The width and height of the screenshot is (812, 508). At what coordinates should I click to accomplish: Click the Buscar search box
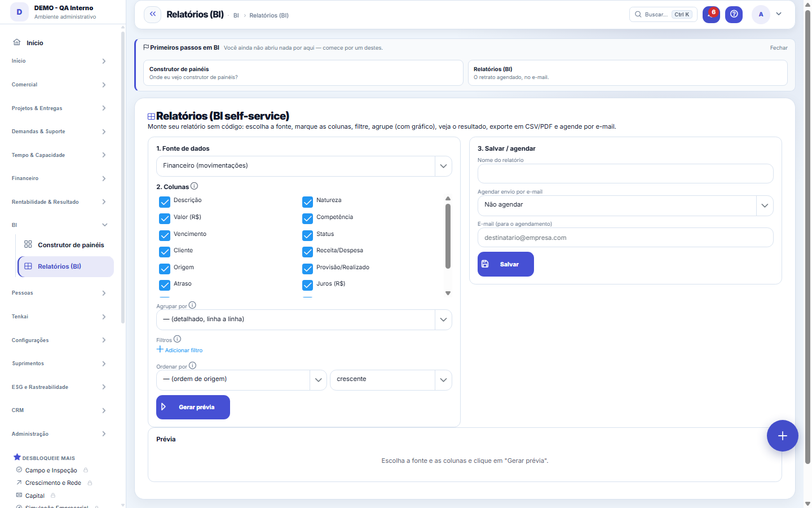663,14
